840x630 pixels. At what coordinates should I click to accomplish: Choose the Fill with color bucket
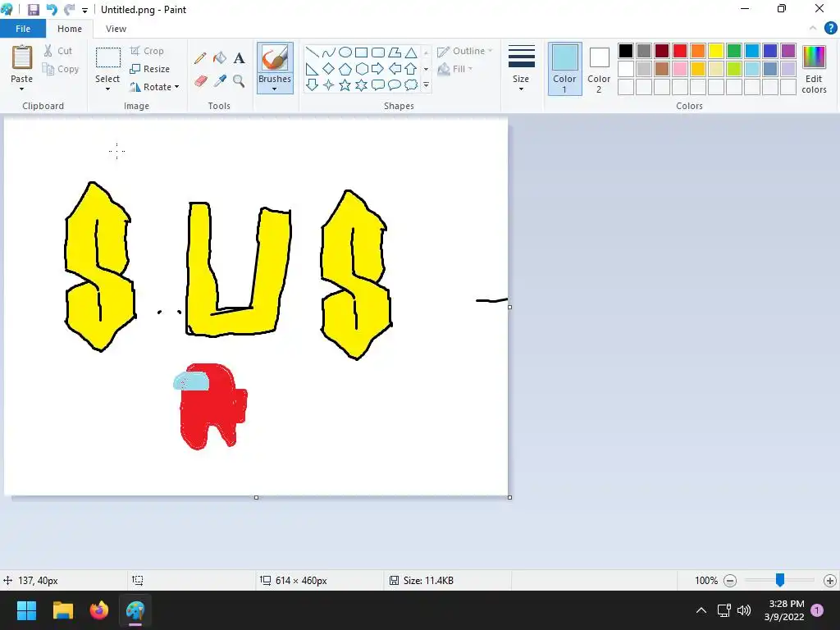tap(220, 58)
